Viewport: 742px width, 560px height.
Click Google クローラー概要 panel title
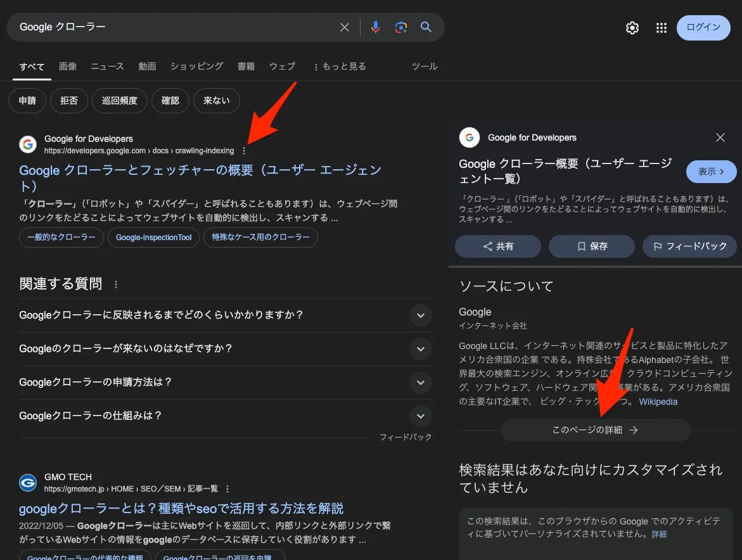coord(565,171)
